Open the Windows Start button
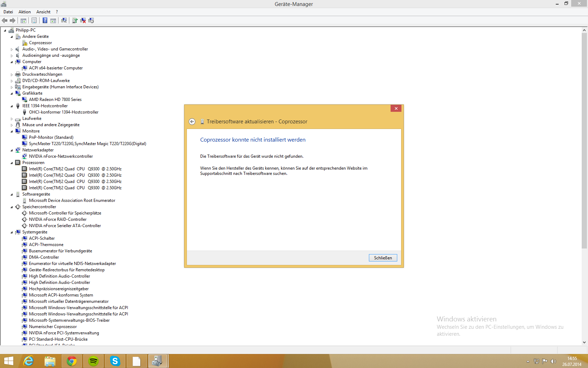The width and height of the screenshot is (588, 368). pos(8,361)
